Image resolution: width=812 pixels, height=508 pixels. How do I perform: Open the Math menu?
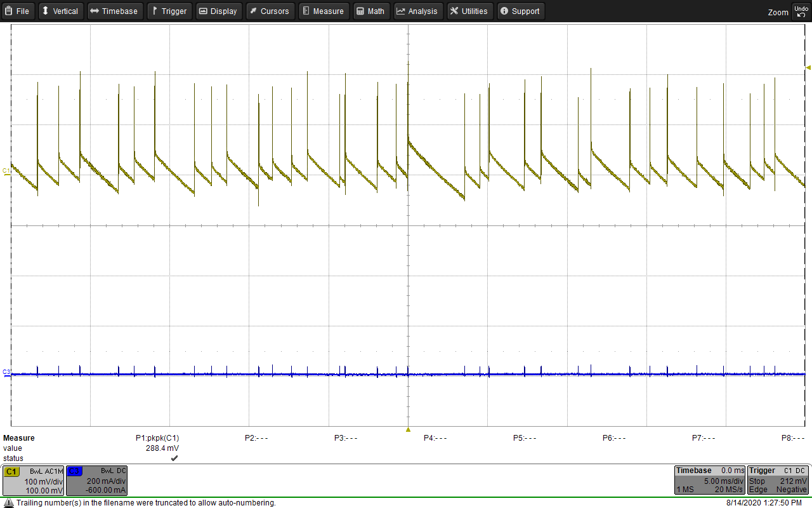[x=370, y=11]
